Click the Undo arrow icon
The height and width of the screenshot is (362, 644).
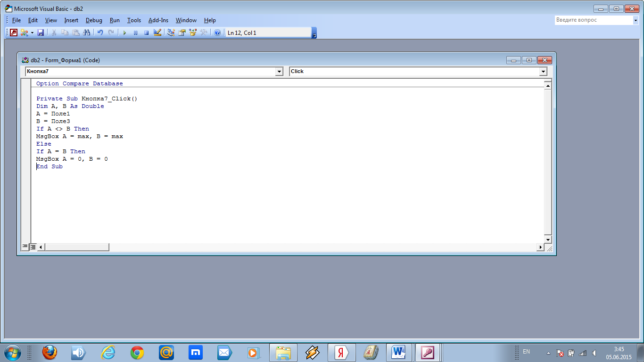[x=100, y=33]
